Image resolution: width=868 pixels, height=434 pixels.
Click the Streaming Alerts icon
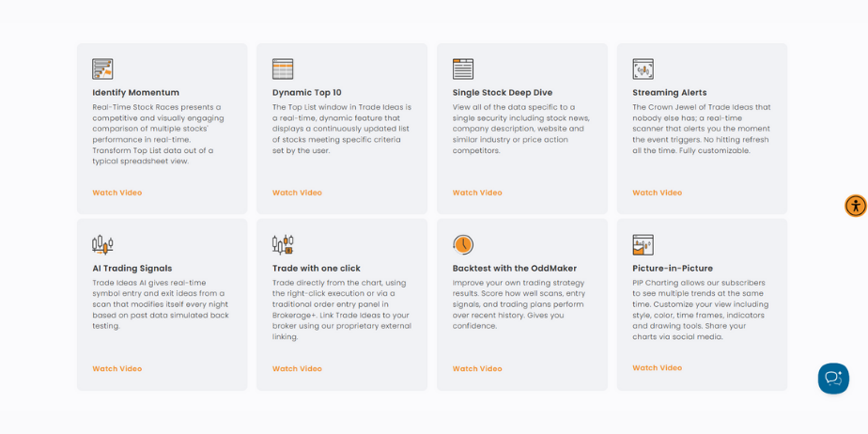643,69
